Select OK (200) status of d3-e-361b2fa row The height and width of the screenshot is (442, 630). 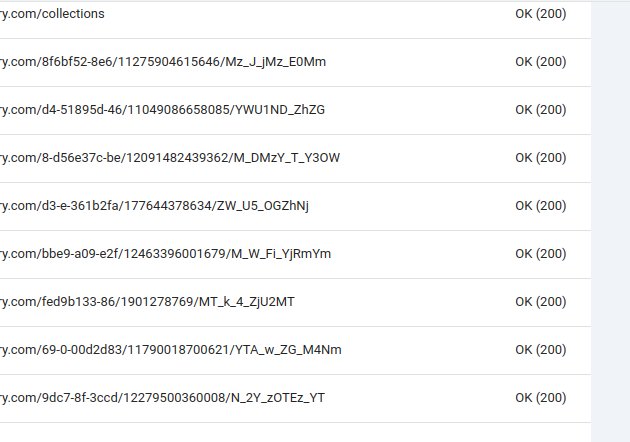[541, 206]
